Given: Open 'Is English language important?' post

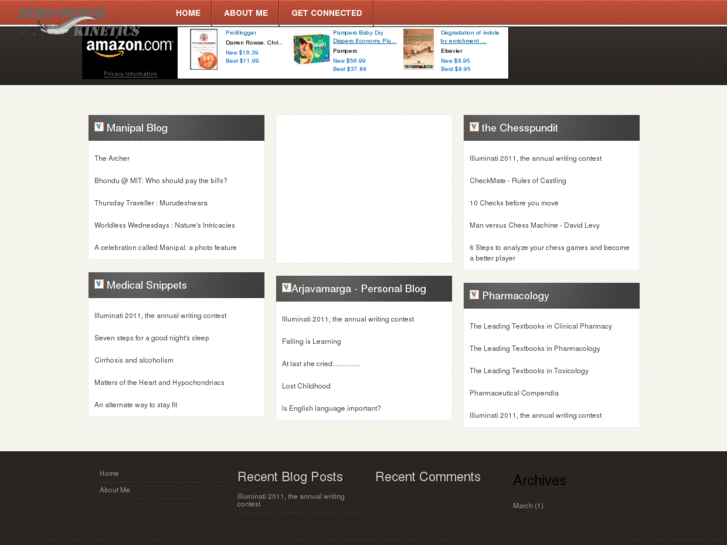Looking at the screenshot, I should coord(332,408).
